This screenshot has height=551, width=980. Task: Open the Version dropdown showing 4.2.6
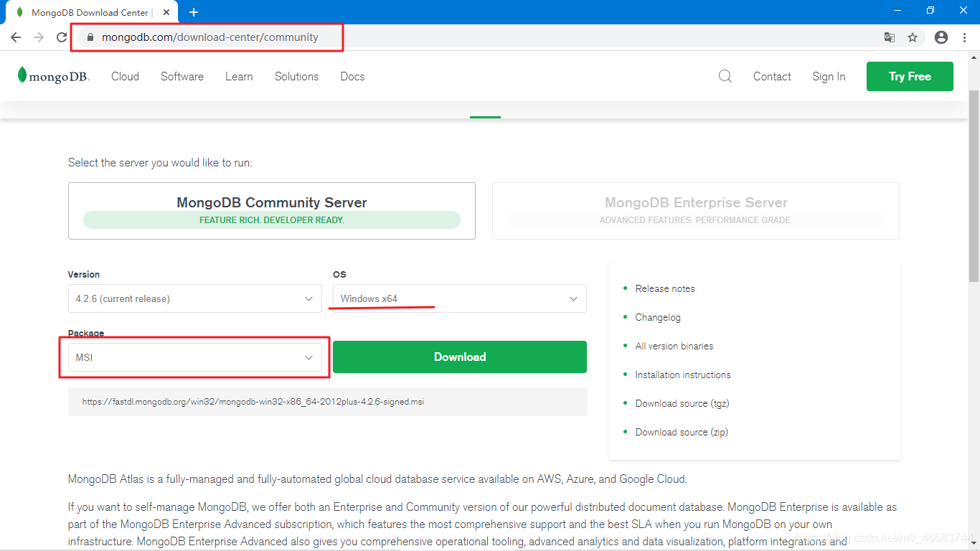(x=194, y=298)
